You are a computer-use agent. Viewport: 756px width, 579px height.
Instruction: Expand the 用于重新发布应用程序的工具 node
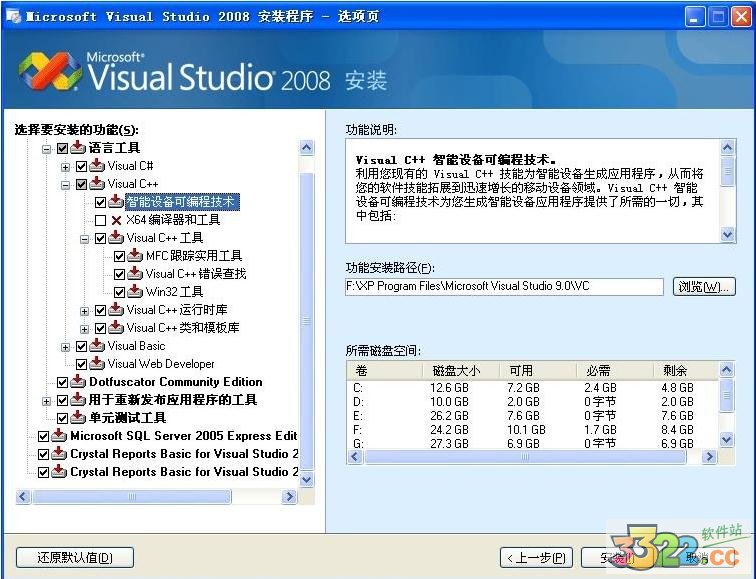pyautogui.click(x=46, y=401)
